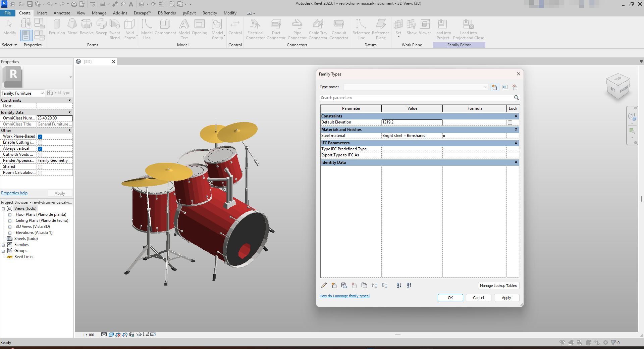The image size is (644, 349).
Task: Click the Reference Plane tool
Action: point(381,29)
